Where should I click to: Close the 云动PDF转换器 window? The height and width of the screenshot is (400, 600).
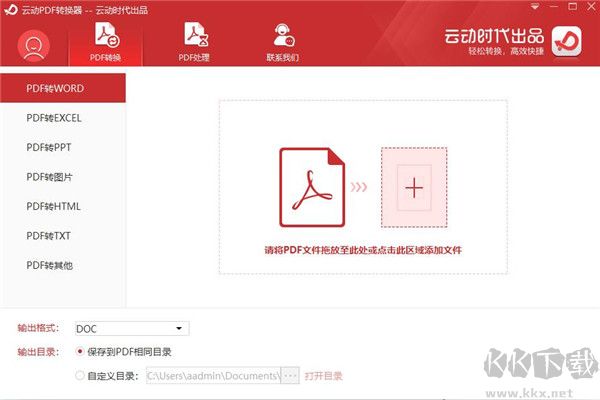coord(591,7)
